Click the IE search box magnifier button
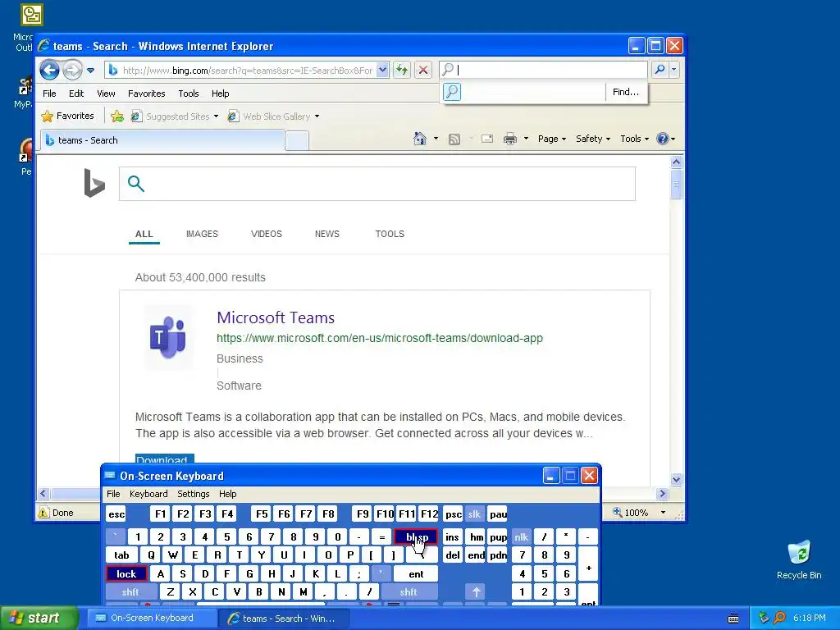The height and width of the screenshot is (630, 840). pos(660,70)
